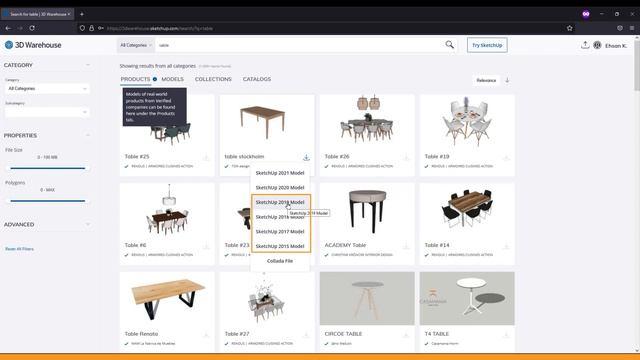Open the Table Renoto title link
This screenshot has height=360, width=640.
coord(141,334)
